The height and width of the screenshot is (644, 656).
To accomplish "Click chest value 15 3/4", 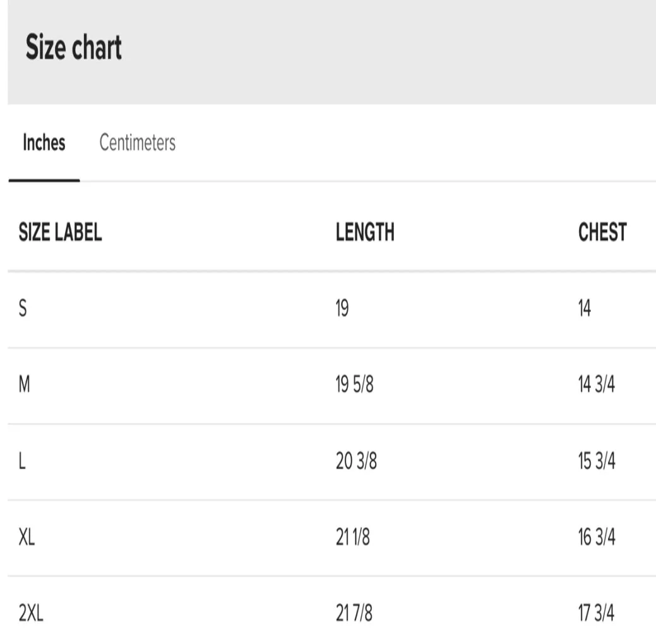I will (x=596, y=462).
